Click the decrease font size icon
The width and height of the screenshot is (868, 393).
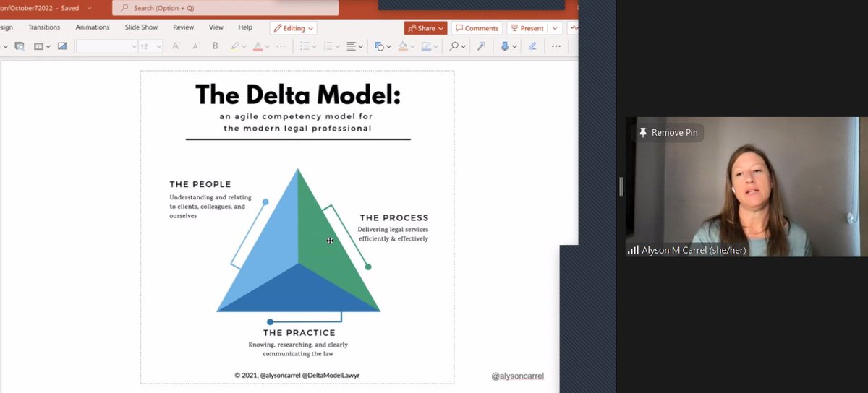pos(195,46)
